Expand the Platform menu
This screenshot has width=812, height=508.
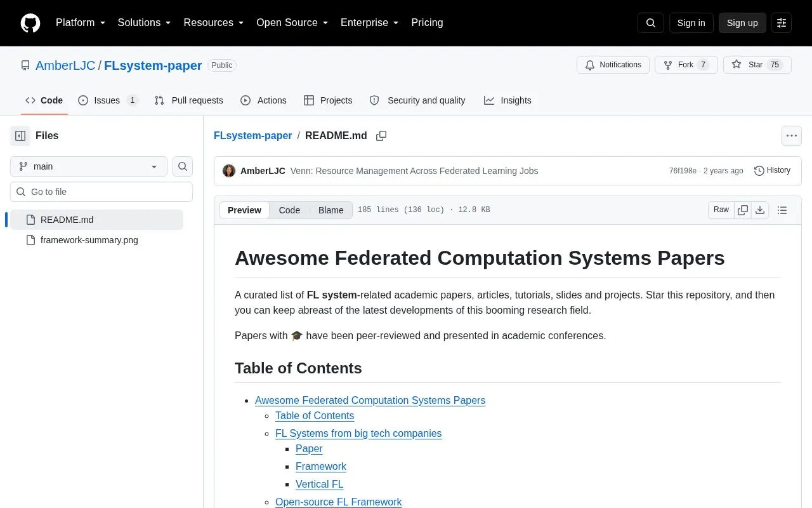pos(81,23)
